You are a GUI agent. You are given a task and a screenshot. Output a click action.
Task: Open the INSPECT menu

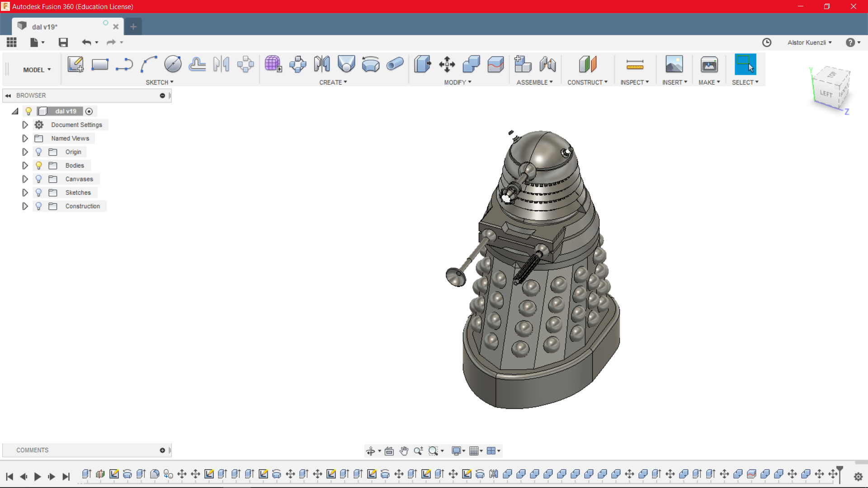coord(634,82)
